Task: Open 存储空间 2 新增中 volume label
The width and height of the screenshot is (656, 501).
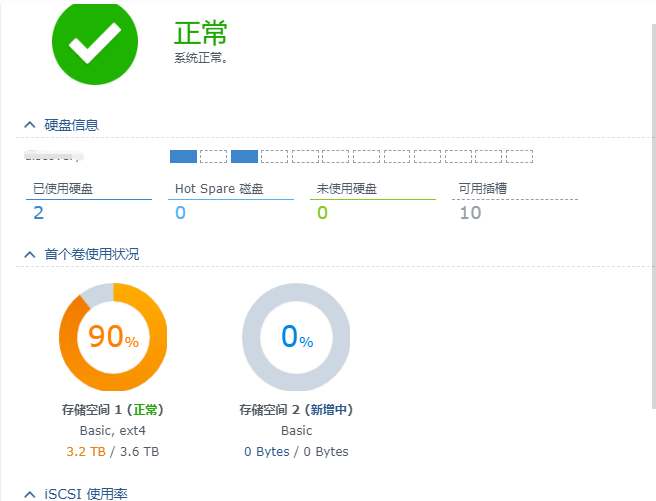Action: coord(296,410)
